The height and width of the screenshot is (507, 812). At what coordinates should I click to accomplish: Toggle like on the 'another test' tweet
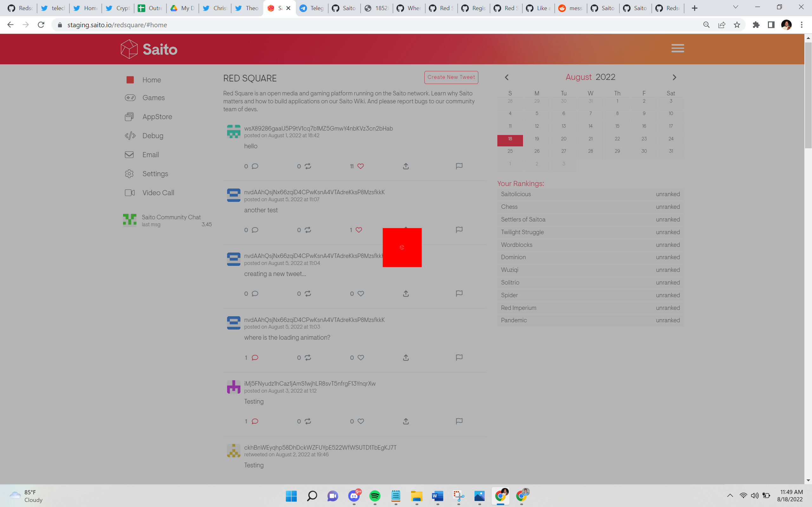click(359, 230)
